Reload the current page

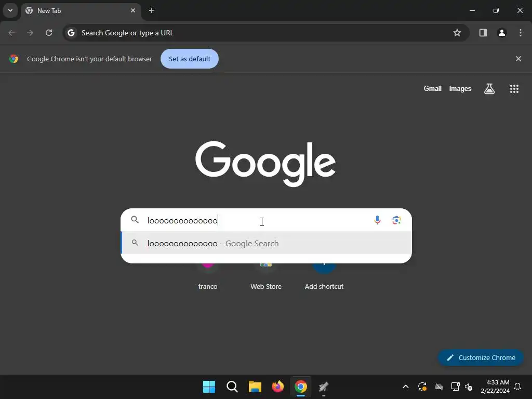click(49, 33)
